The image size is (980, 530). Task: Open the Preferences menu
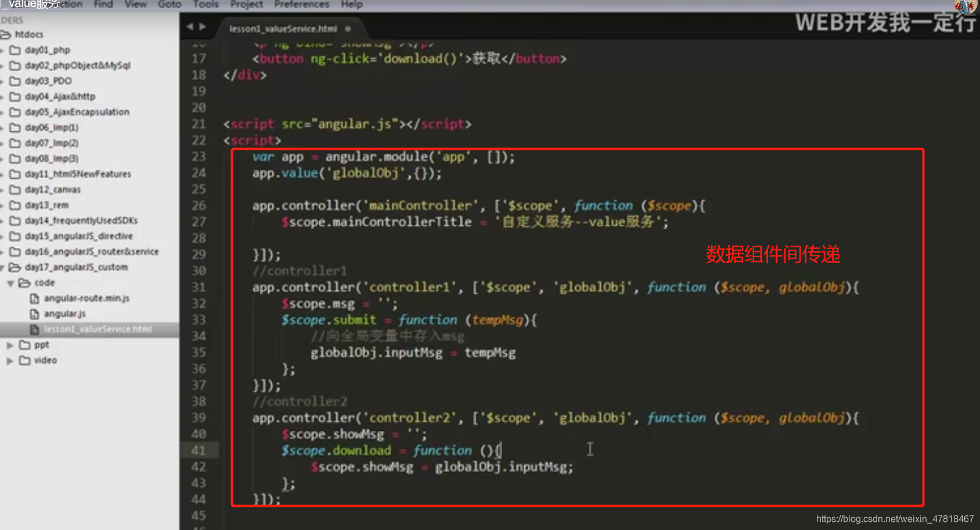(302, 4)
